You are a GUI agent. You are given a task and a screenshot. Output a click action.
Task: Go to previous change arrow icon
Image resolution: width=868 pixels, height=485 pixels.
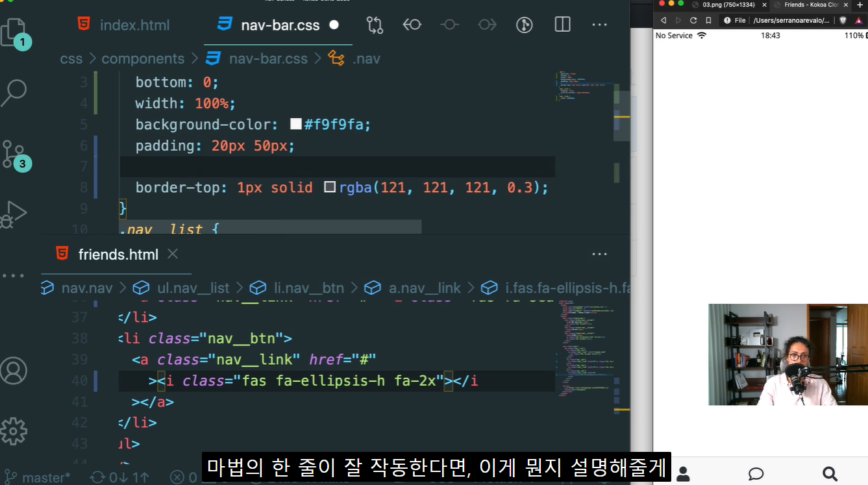point(412,25)
